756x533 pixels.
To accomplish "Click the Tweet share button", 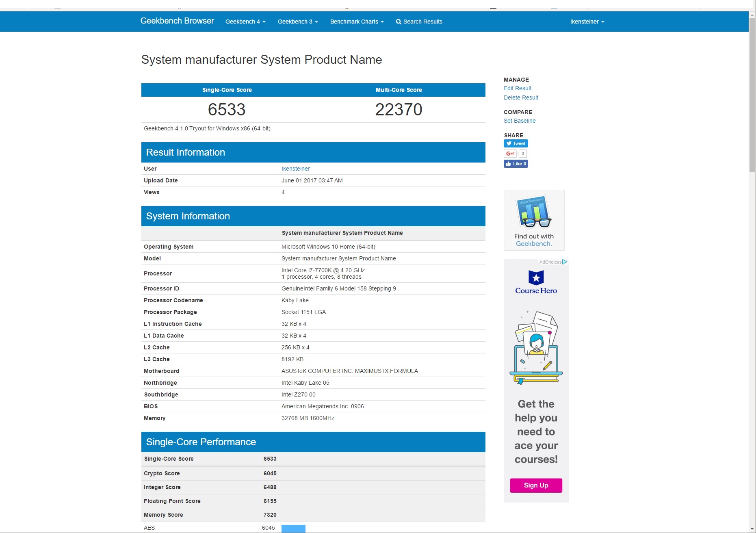I will pyautogui.click(x=516, y=143).
